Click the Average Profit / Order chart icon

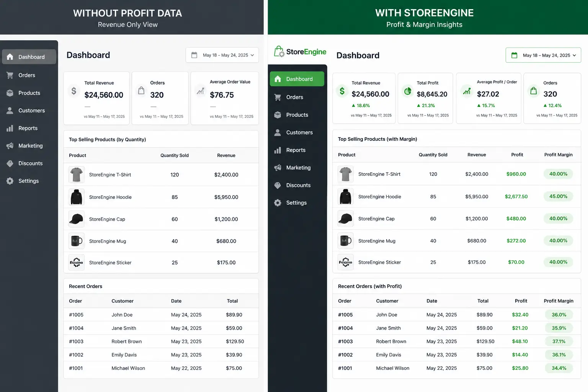(467, 91)
